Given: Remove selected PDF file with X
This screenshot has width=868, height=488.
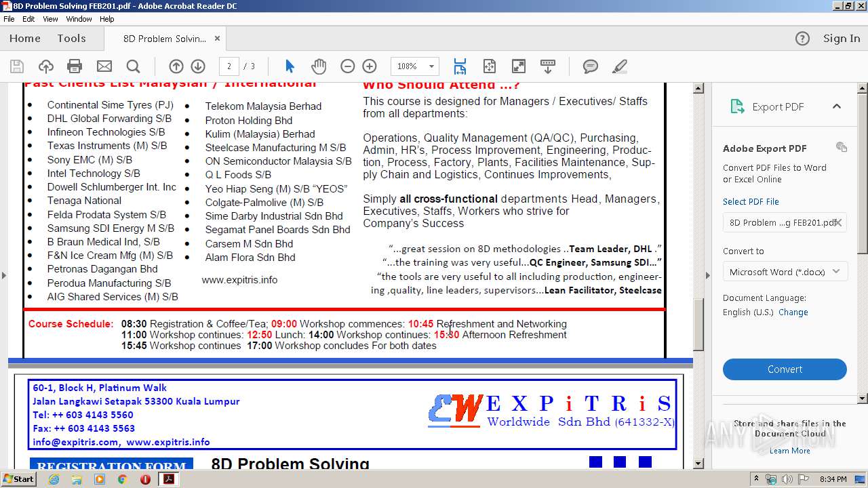Looking at the screenshot, I should 838,222.
